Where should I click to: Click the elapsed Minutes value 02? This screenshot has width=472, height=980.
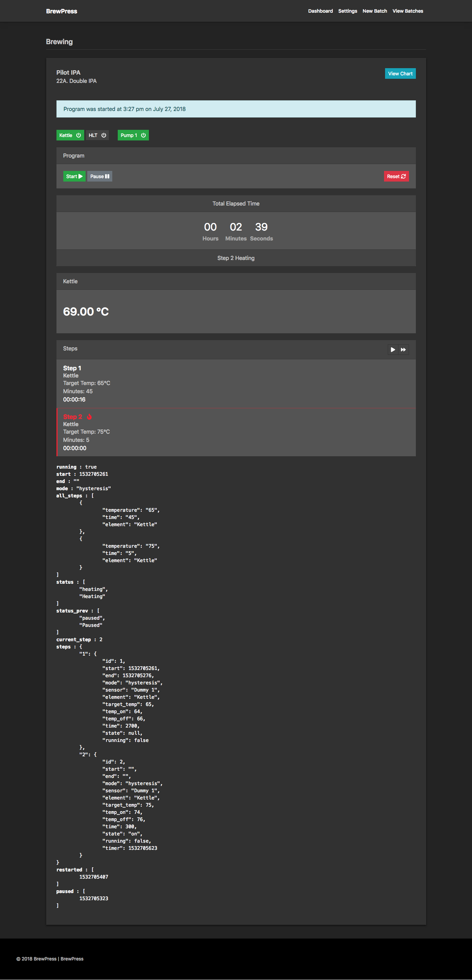[236, 227]
